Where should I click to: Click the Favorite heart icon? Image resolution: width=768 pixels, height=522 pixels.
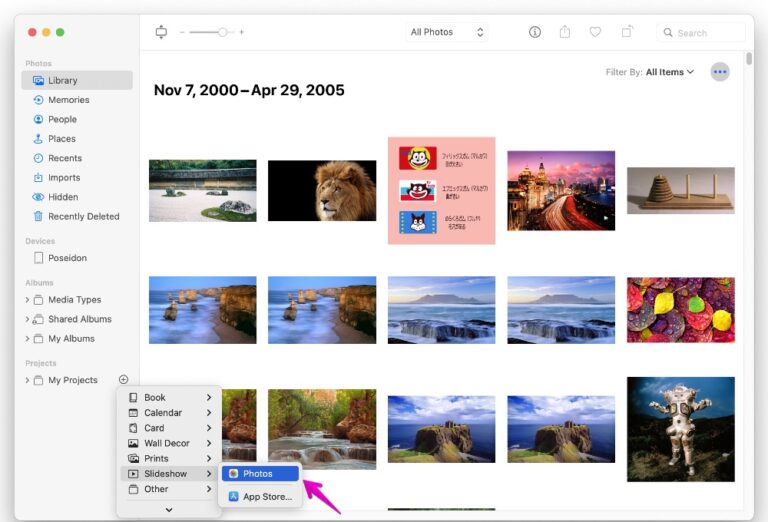click(595, 32)
